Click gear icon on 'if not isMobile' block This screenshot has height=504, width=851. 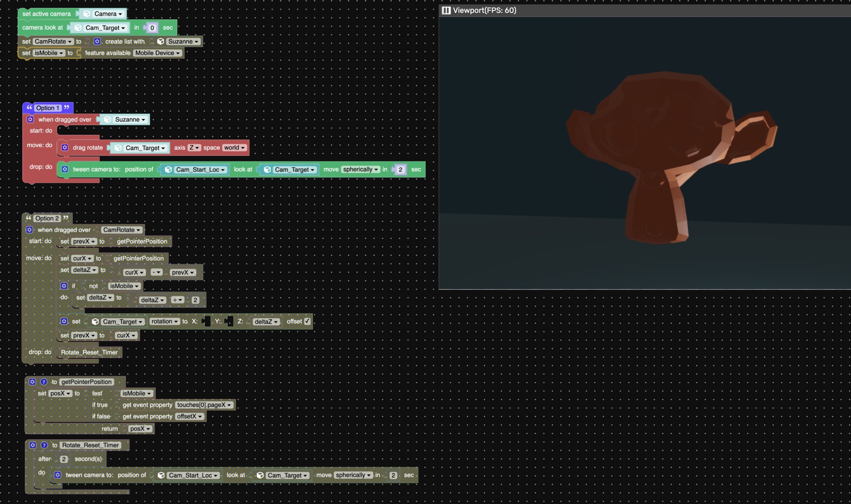coord(64,286)
